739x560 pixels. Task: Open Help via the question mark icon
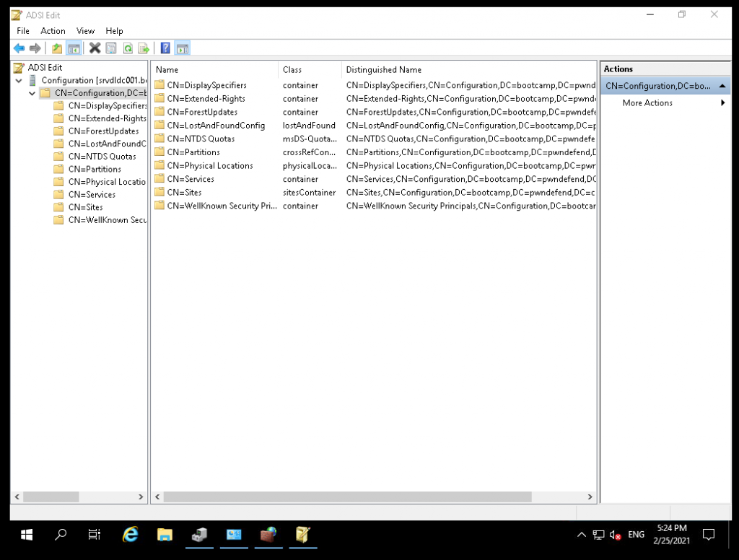165,48
